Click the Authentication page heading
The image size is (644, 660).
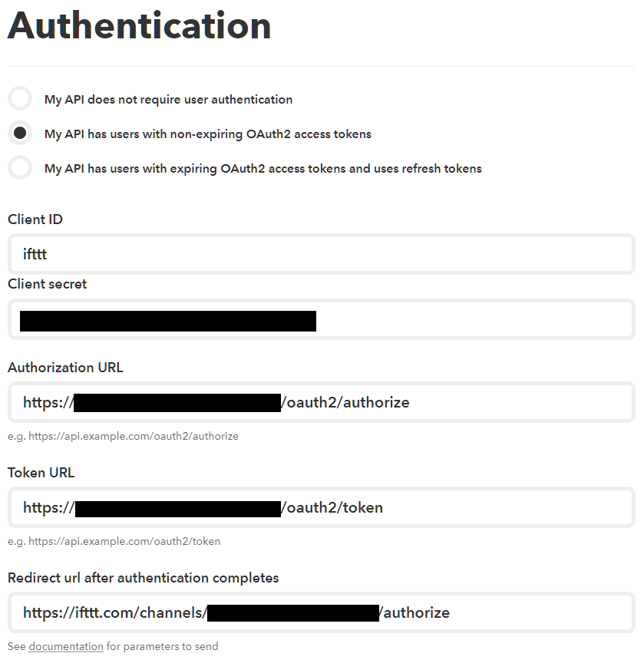click(x=139, y=25)
